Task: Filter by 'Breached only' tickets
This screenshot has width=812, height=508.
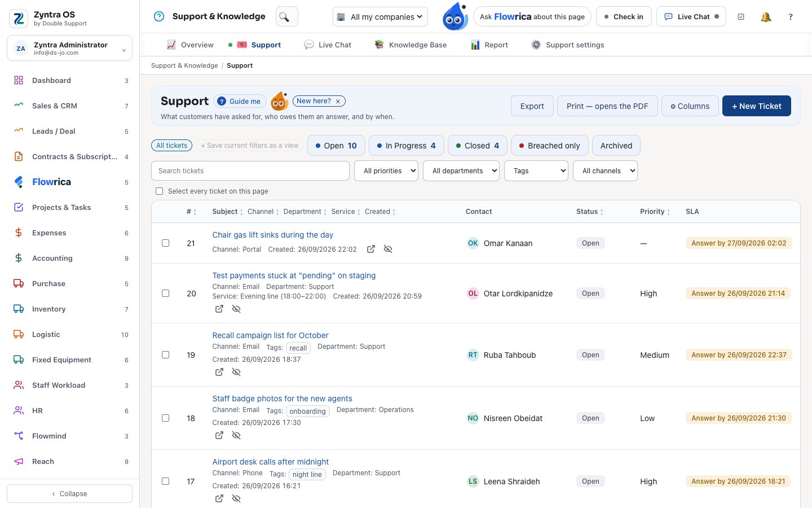Action: [x=550, y=146]
